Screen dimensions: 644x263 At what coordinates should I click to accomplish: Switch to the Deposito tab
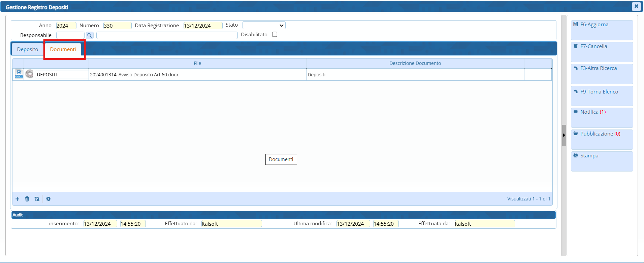tap(28, 49)
